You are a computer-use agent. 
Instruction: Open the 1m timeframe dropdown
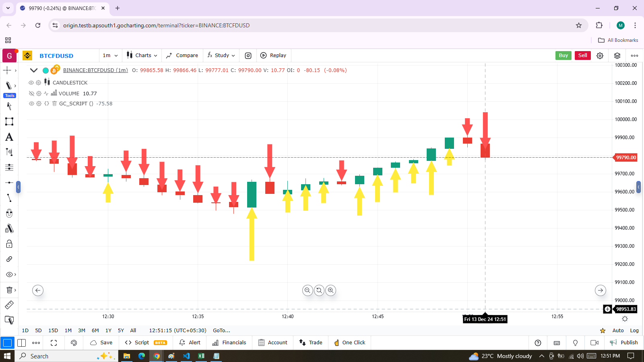click(110, 56)
